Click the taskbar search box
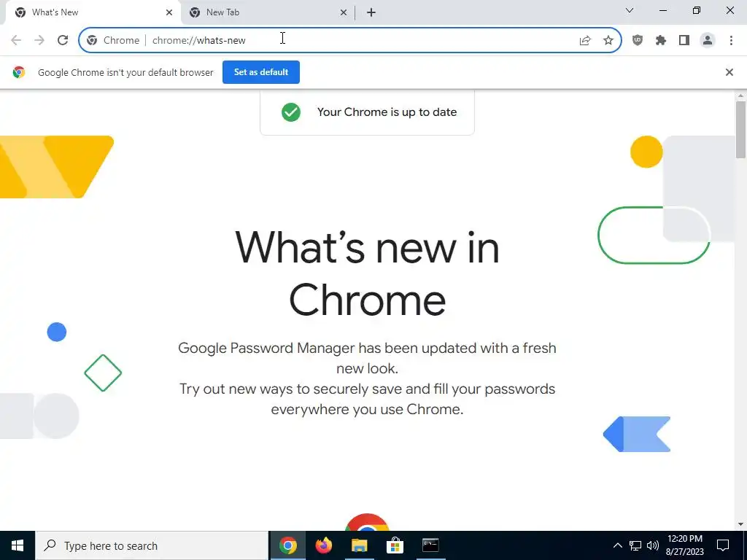 coord(152,545)
